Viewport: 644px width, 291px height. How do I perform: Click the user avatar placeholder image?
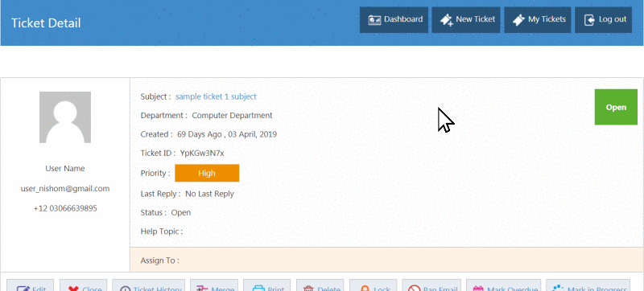(x=65, y=117)
